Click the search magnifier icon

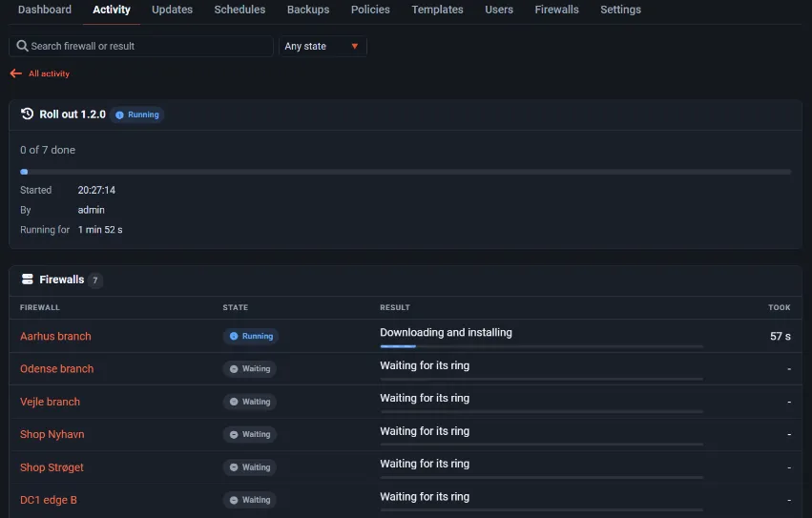pyautogui.click(x=22, y=46)
